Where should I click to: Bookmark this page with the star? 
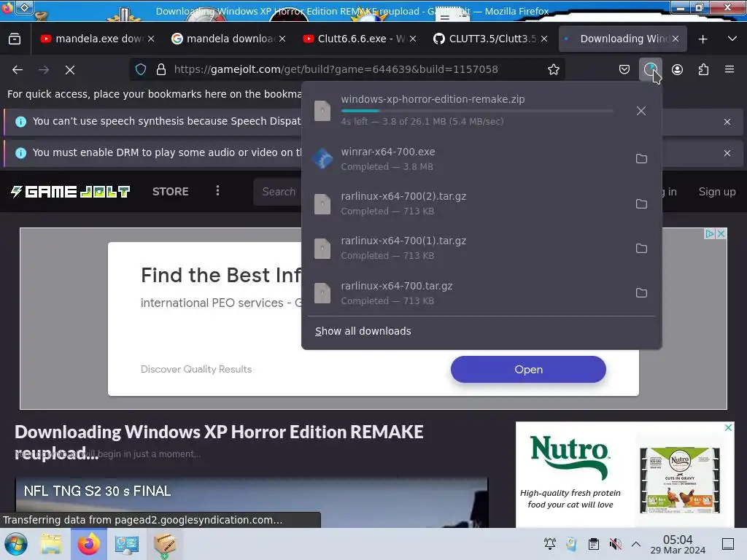[x=553, y=69]
